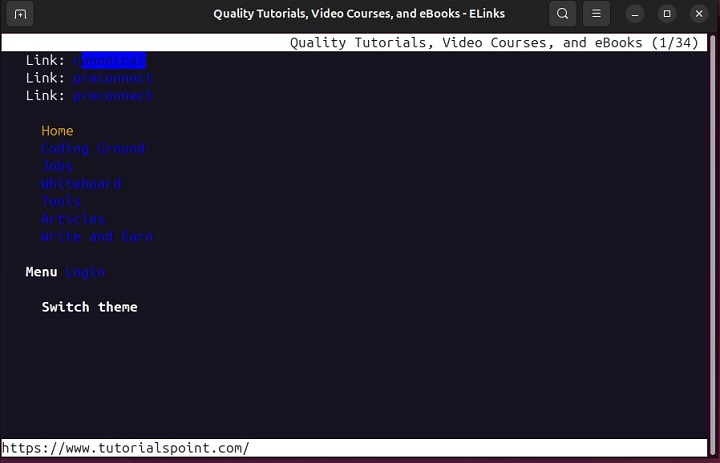This screenshot has height=463, width=720.
Task: Open the Jobs link
Action: pos(57,166)
